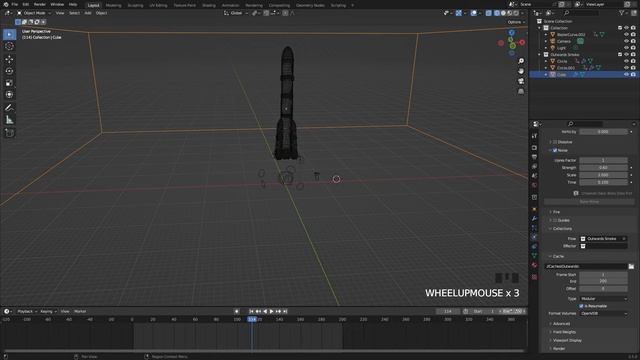The width and height of the screenshot is (640, 360).
Task: Open the viewport Options button
Action: pyautogui.click(x=516, y=22)
